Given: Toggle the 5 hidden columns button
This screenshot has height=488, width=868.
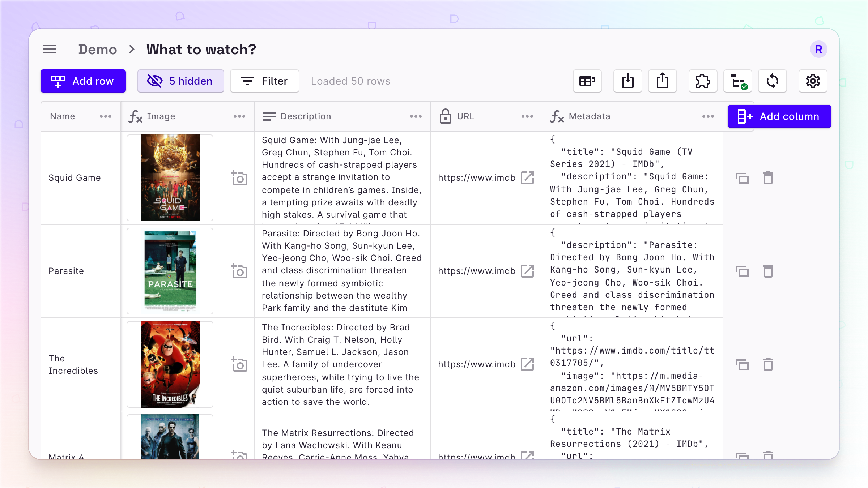Looking at the screenshot, I should [181, 81].
